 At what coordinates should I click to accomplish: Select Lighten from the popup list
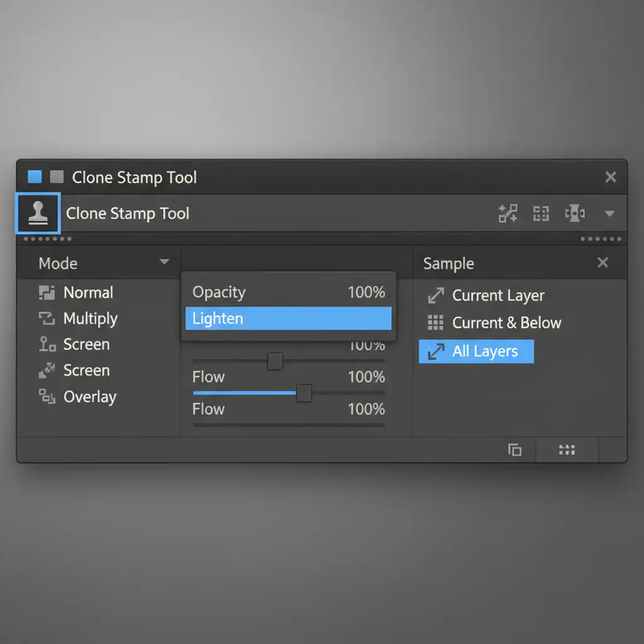288,318
